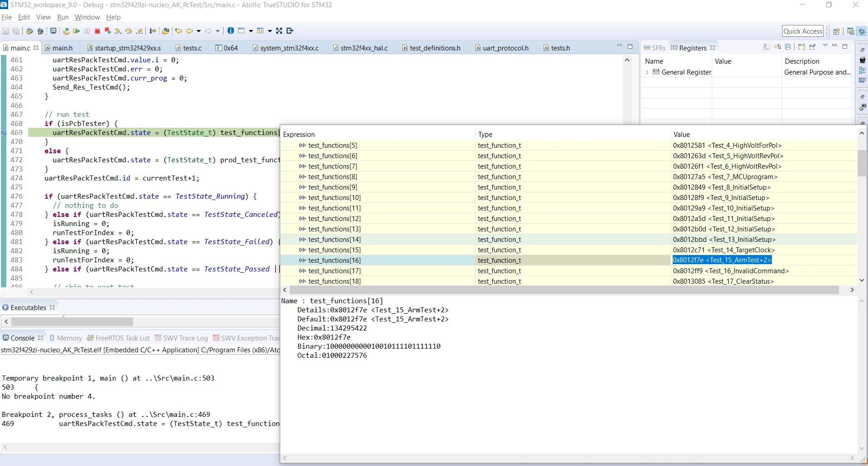Click the exit arrow toolbar icon

coord(290,31)
